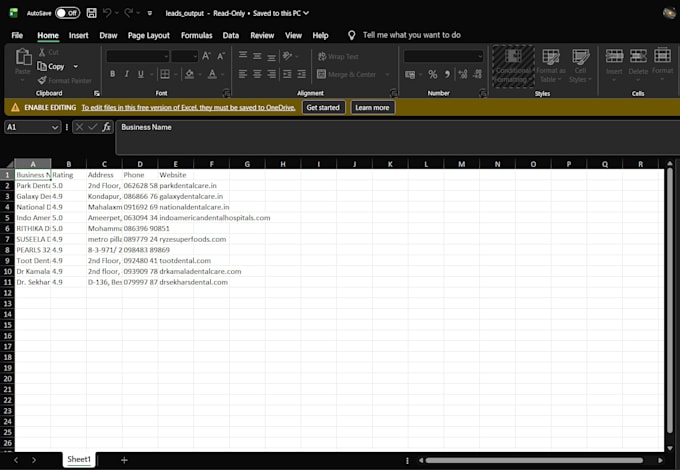Click the Borders grid icon
Viewport: 680px width, 470px height.
165,74
